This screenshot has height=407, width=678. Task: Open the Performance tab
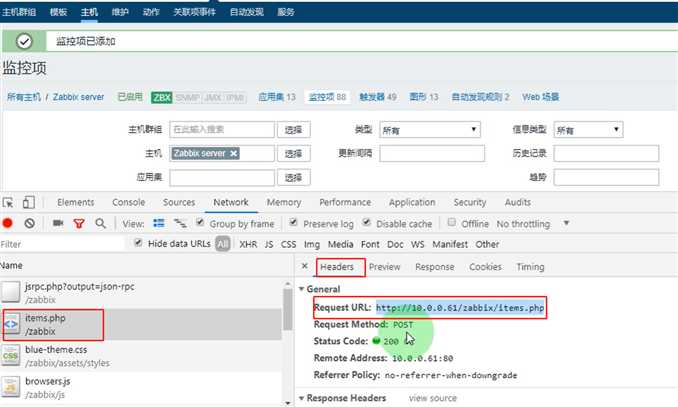pyautogui.click(x=345, y=202)
